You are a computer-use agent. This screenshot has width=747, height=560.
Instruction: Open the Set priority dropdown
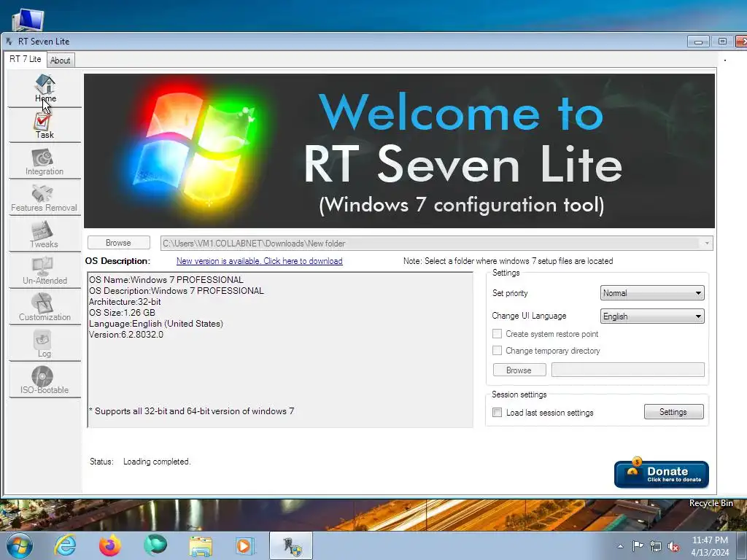(x=651, y=293)
